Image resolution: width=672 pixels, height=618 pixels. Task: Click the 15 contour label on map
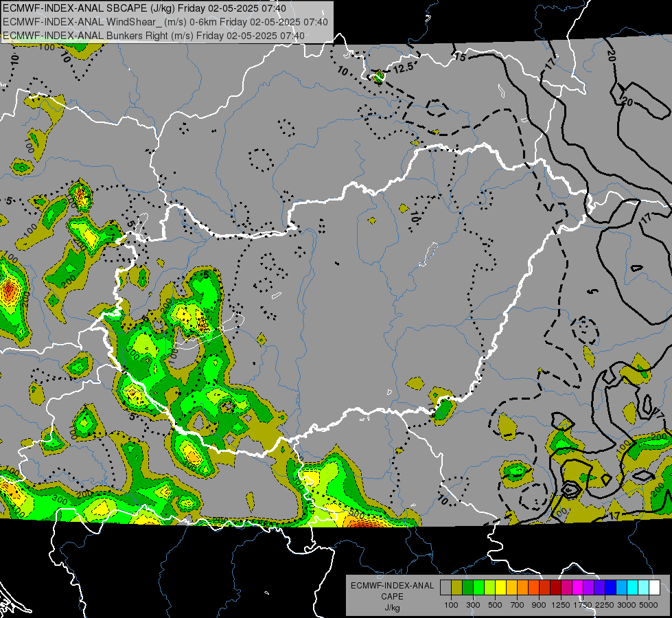pos(460,56)
